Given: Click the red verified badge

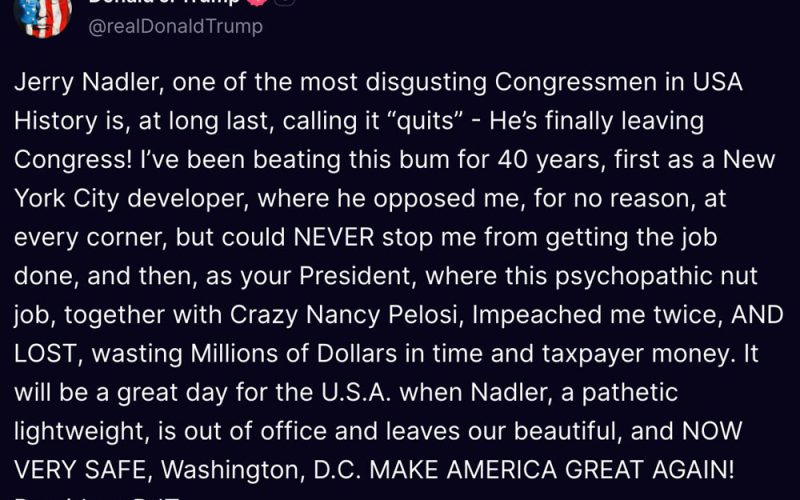Looking at the screenshot, I should (x=257, y=3).
